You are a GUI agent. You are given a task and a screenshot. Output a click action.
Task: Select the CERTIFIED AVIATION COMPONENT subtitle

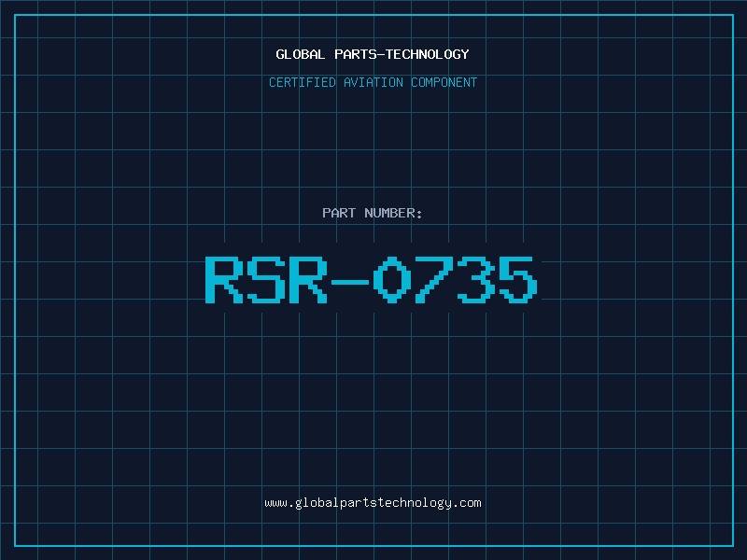[x=373, y=82]
